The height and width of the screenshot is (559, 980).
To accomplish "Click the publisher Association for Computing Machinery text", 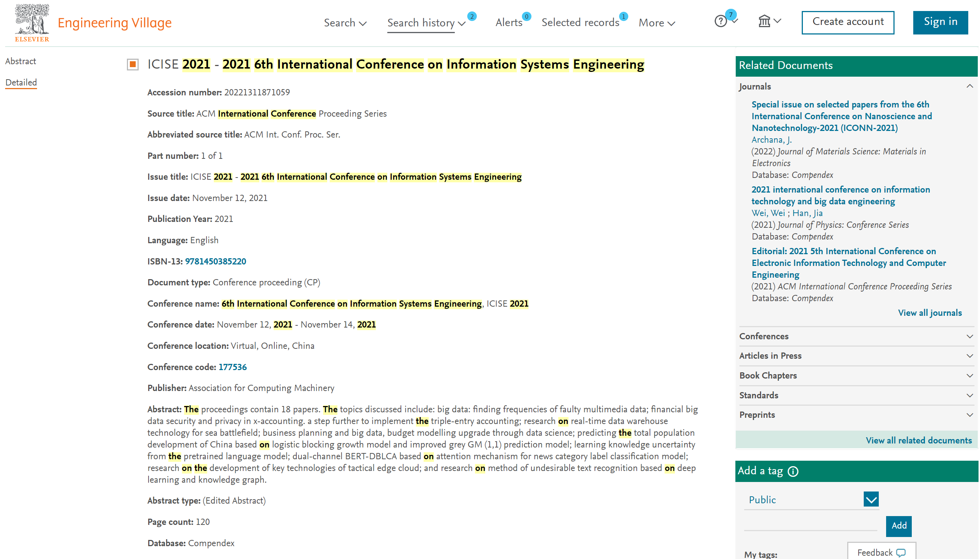I will [x=261, y=388].
